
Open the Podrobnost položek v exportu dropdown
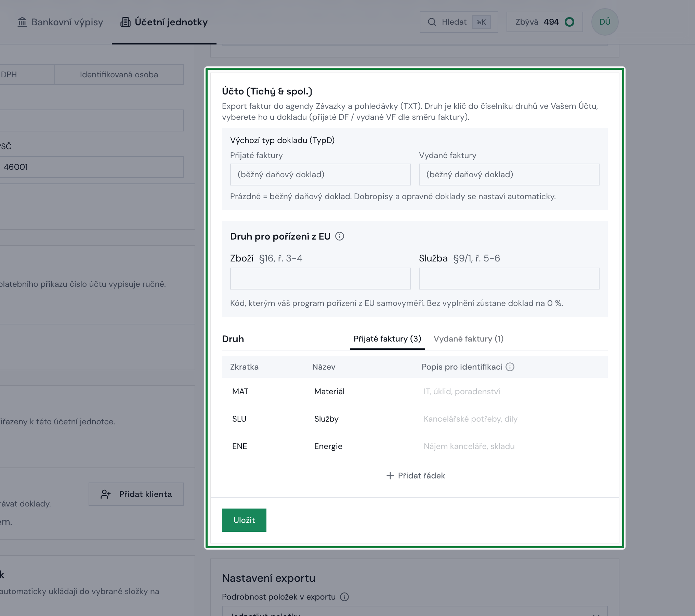tap(415, 611)
